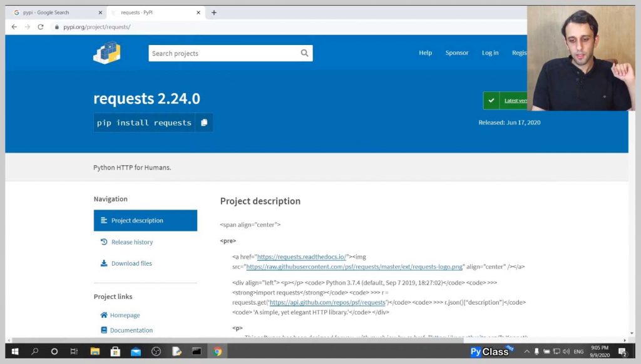Click the Sponsor link in header
This screenshot has height=364, width=641.
click(457, 53)
